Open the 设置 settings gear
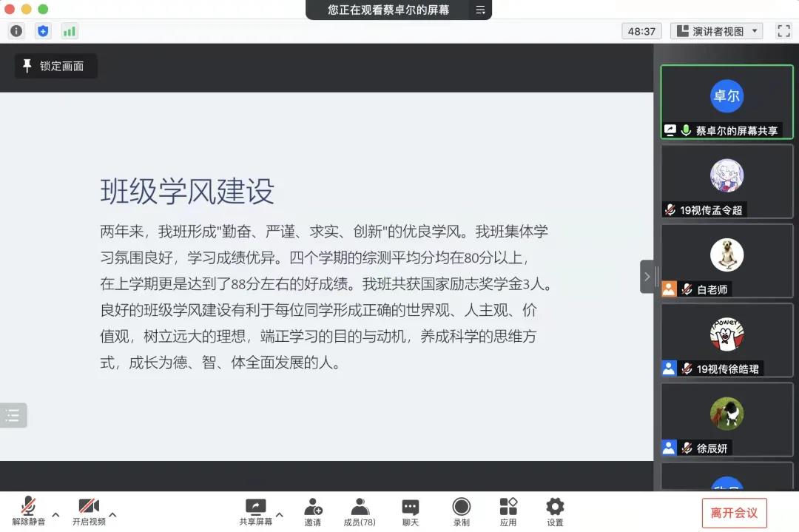 tap(555, 511)
